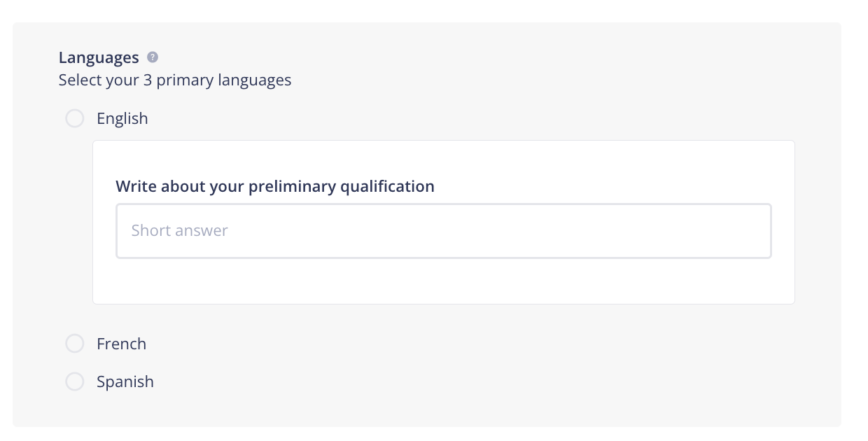
Task: Pick the Spanish radio button
Action: click(75, 381)
